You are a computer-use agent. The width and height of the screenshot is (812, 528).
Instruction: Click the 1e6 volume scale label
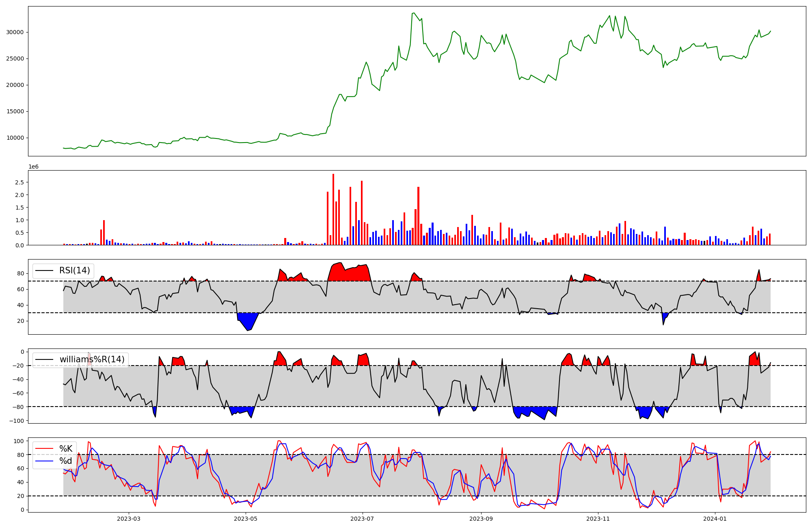33,167
